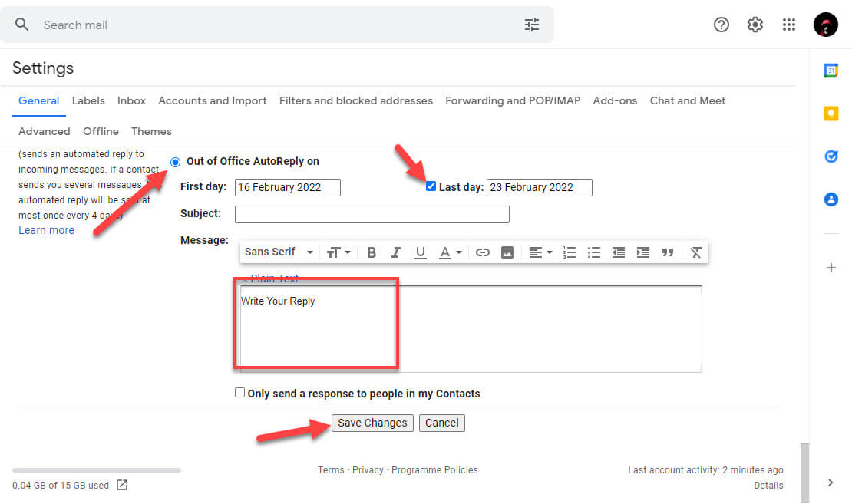This screenshot has height=504, width=852.
Task: Click the Remove formatting icon
Action: pyautogui.click(x=695, y=252)
